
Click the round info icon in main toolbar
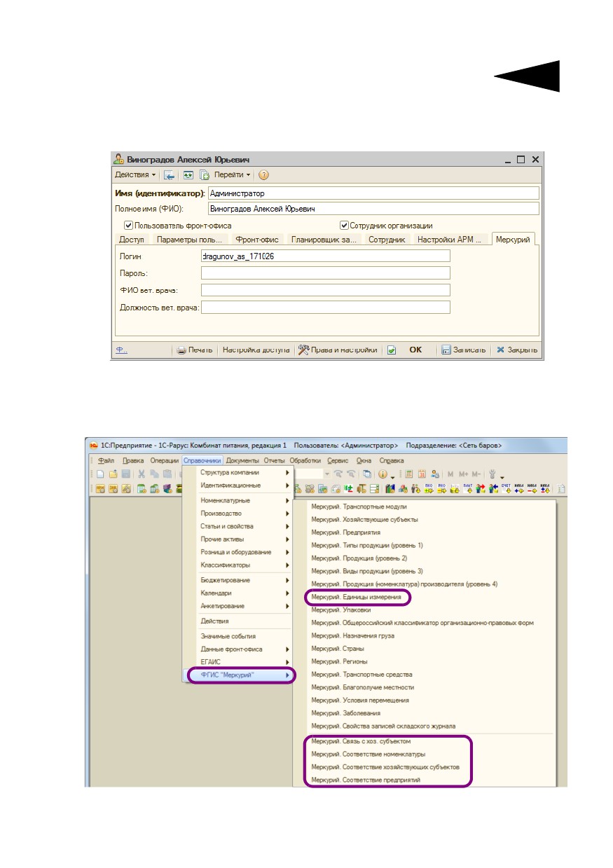(383, 474)
